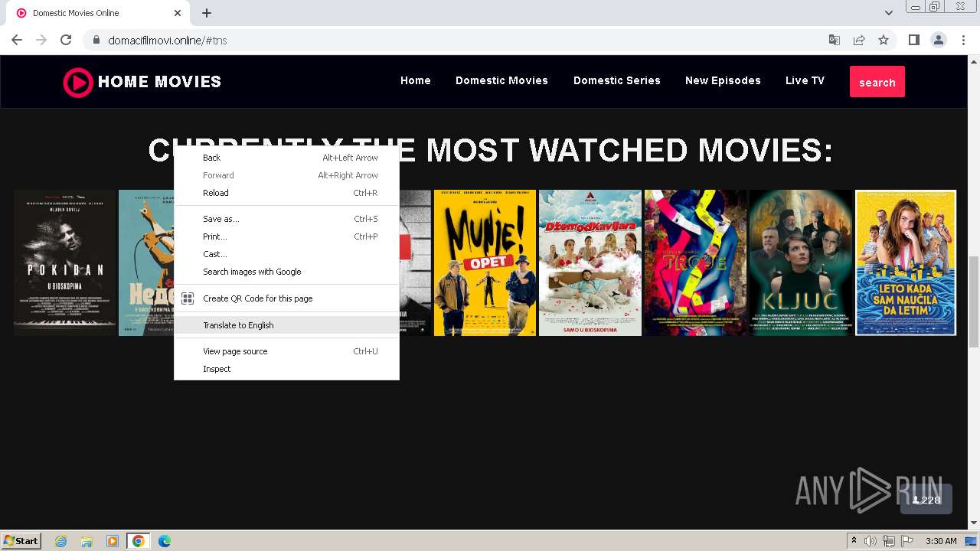Open the Domestic Series navigation link

[617, 80]
